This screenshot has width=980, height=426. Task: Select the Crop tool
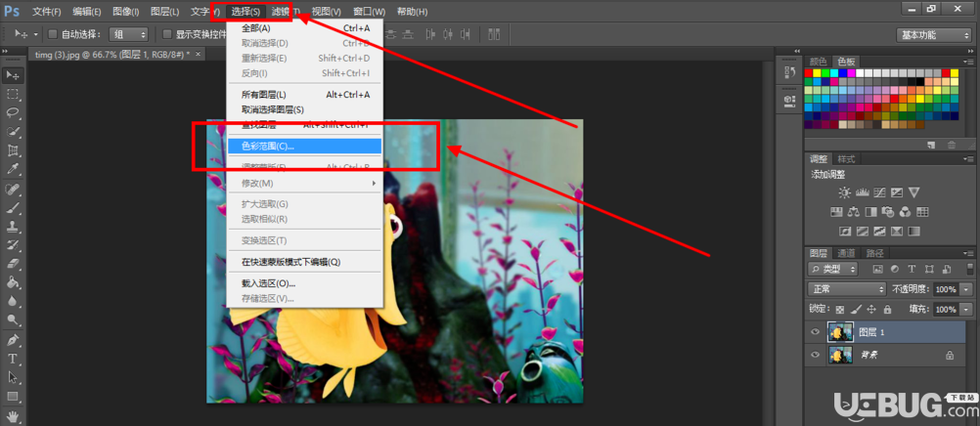[x=13, y=150]
